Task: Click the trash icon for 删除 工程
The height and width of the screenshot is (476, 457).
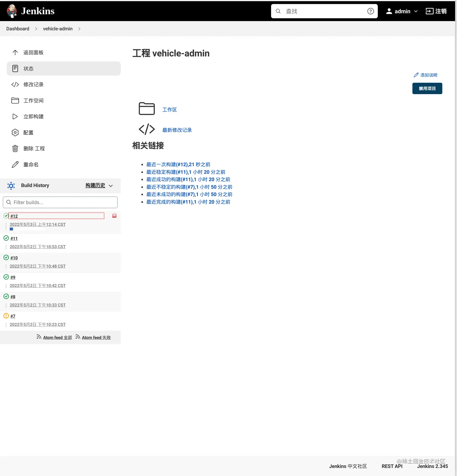Action: tap(15, 149)
